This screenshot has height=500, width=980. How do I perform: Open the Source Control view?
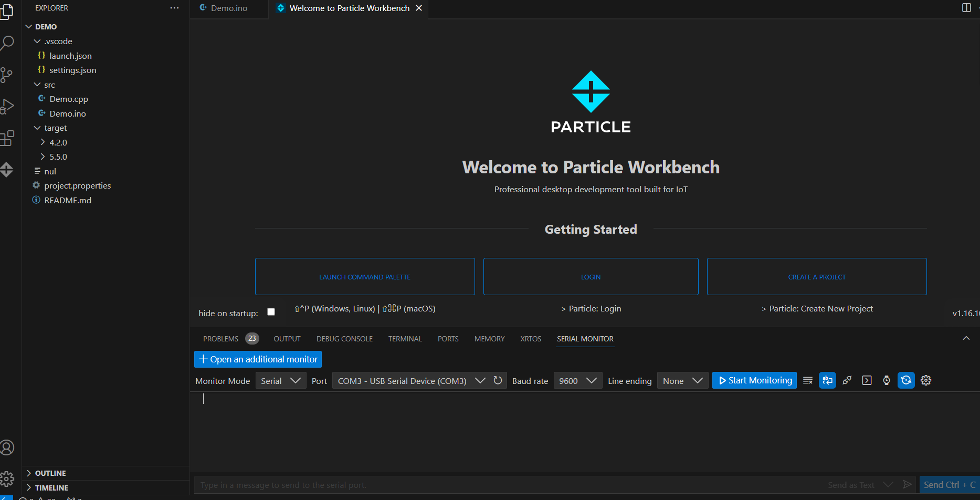tap(8, 75)
